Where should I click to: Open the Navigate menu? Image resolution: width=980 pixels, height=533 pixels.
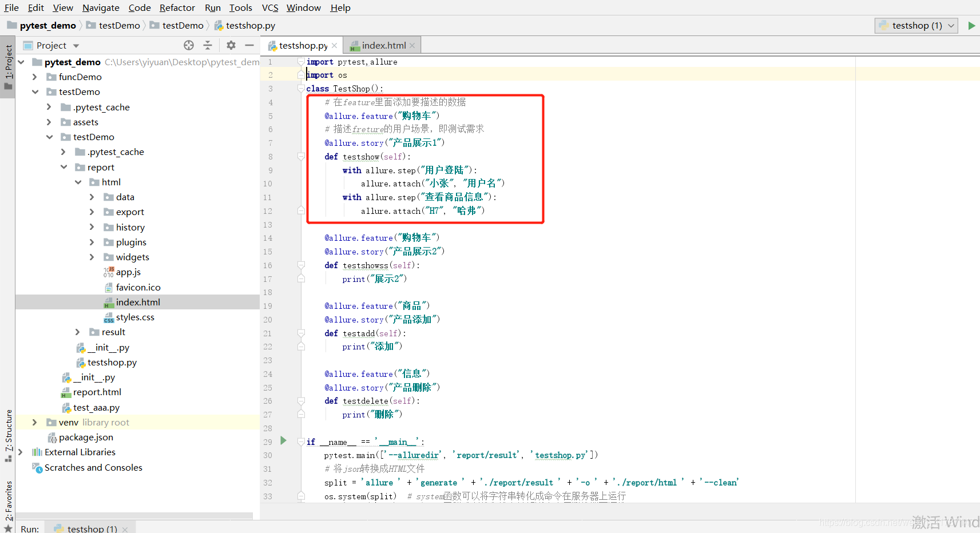point(101,7)
